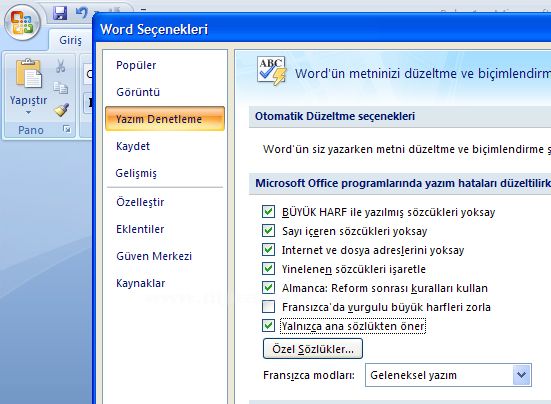This screenshot has height=404, width=551.
Task: Uncheck Sayı içeren sözcükleri yoksay
Action: click(268, 231)
